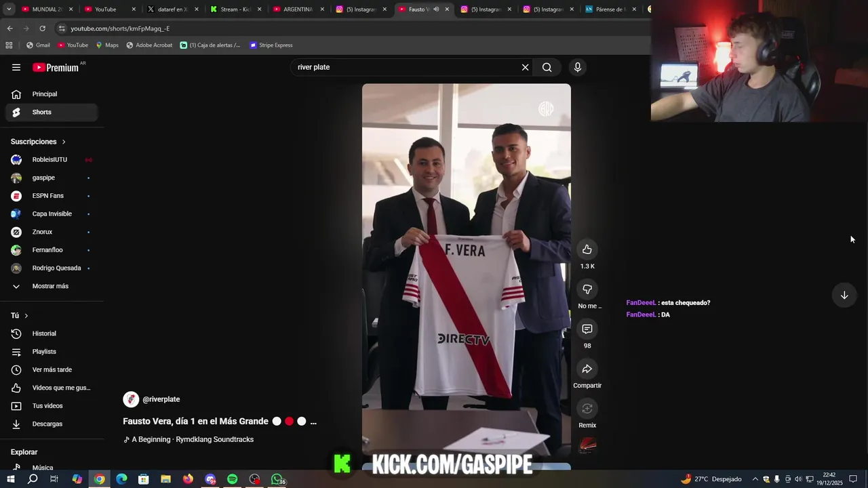Open the Adobe Acrobat bookmark

pyautogui.click(x=149, y=45)
